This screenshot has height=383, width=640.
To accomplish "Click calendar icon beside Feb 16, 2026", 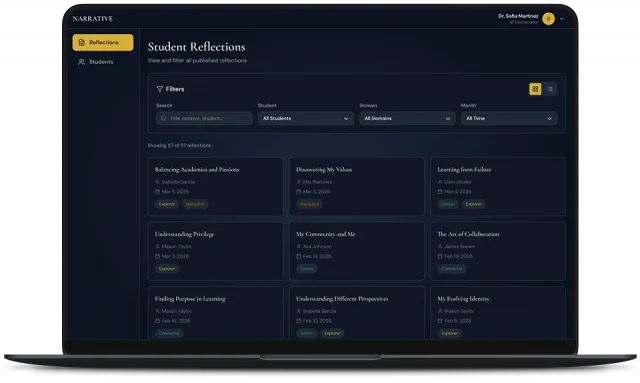I will 157,321.
